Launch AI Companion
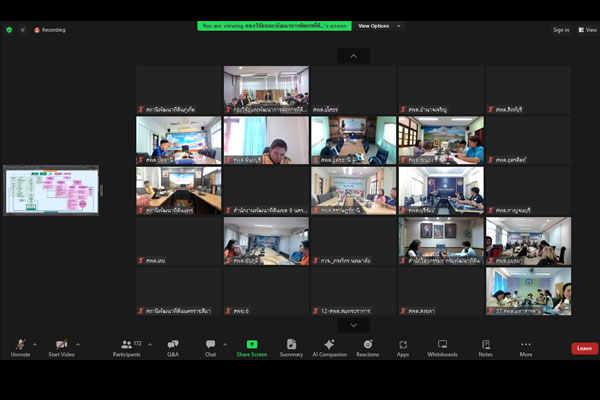 [x=328, y=345]
